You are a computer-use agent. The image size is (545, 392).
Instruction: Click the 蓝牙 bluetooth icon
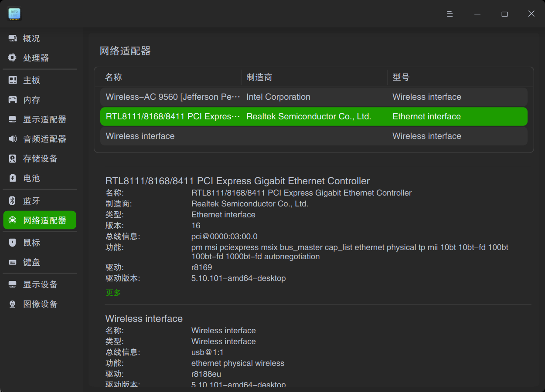(13, 201)
